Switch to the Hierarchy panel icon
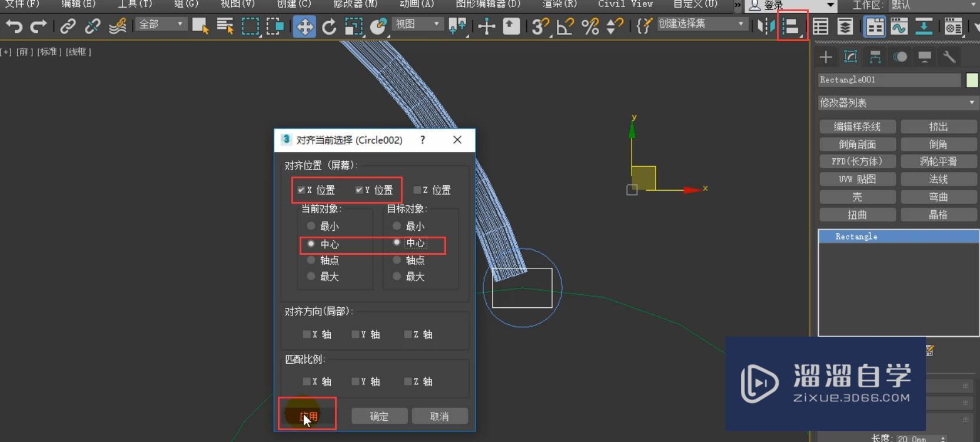The height and width of the screenshot is (442, 980). (875, 57)
